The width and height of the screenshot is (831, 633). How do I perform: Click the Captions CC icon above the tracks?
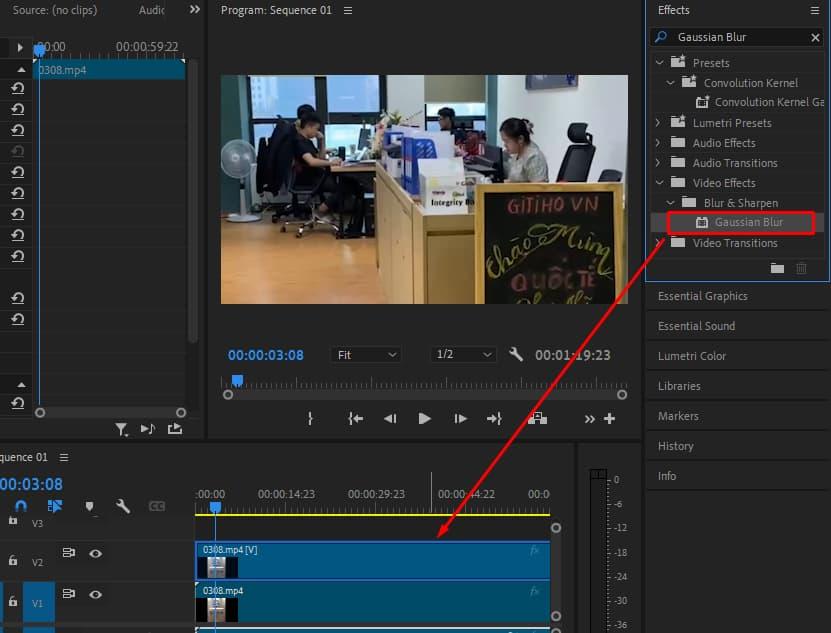(156, 506)
